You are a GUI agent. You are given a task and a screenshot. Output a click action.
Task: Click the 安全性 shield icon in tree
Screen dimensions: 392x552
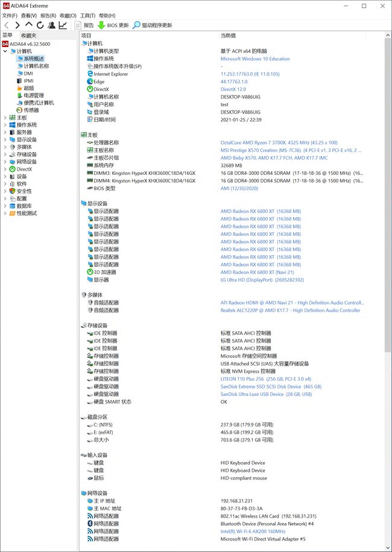(12, 191)
